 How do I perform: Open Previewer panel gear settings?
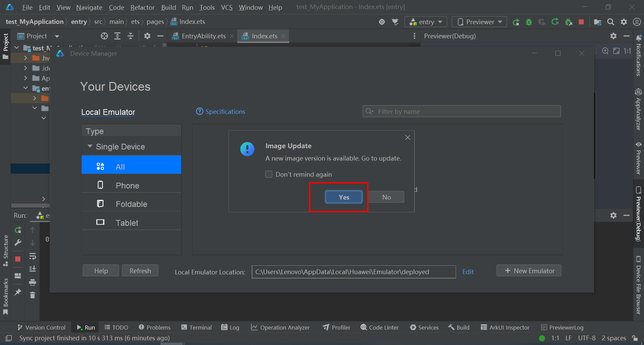(613, 36)
